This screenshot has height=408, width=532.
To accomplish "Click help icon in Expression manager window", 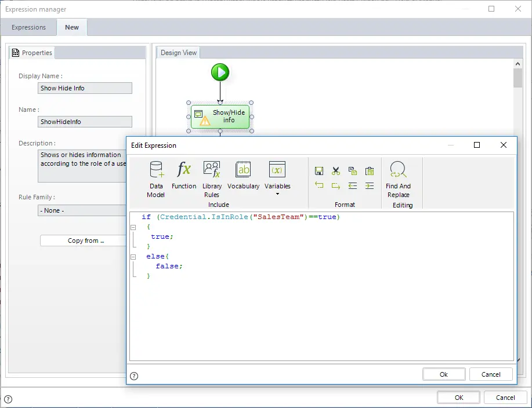I will (x=8, y=399).
